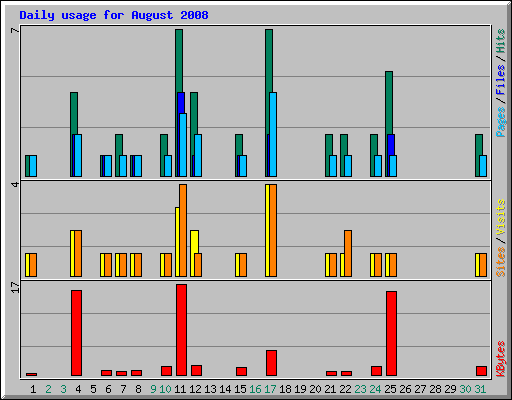Click day 1 on the x-axis

tap(33, 389)
